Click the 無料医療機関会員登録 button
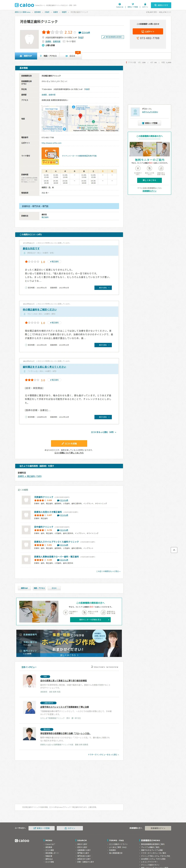 [113, 37]
